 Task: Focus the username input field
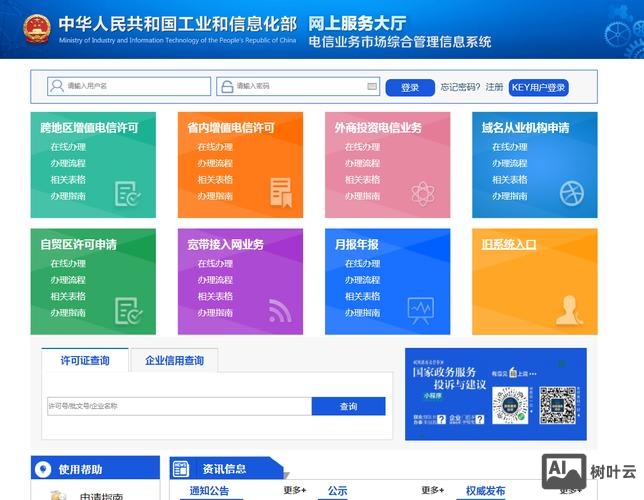129,86
